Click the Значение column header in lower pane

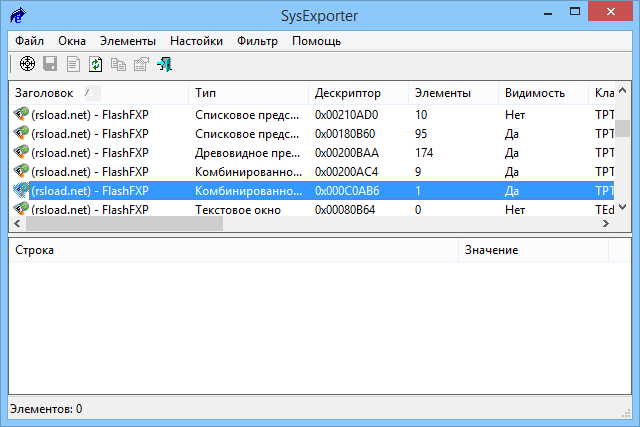point(533,250)
